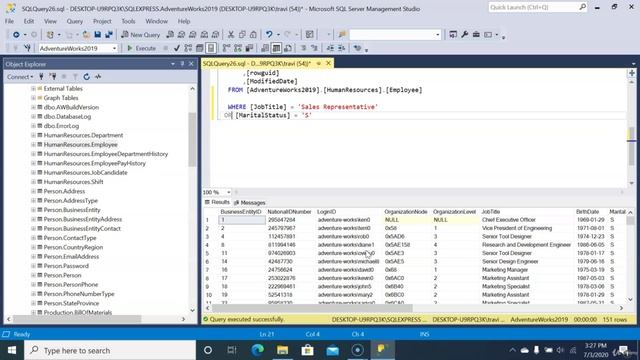Image resolution: width=640 pixels, height=360 pixels.
Task: Click the Increase Indent icon
Action: pyautogui.click(x=342, y=48)
